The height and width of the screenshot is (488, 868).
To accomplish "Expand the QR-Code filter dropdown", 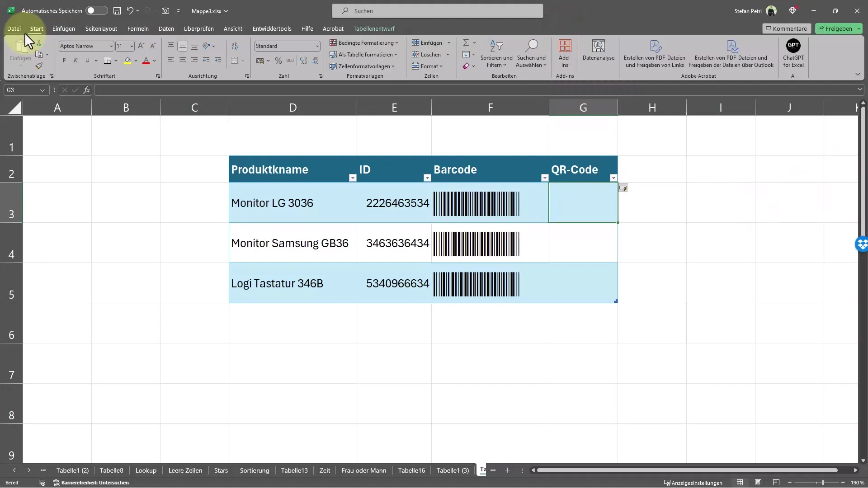I will click(x=613, y=178).
